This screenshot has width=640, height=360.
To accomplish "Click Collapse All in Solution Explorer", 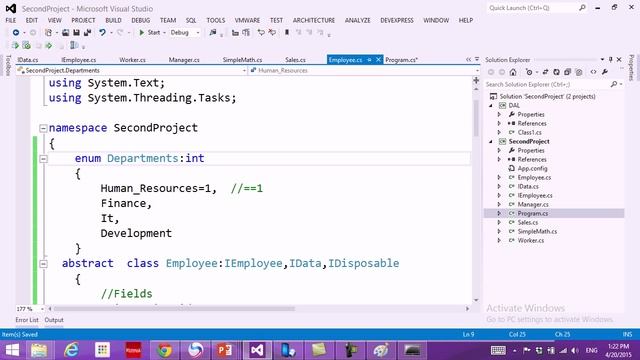I will coord(567,72).
